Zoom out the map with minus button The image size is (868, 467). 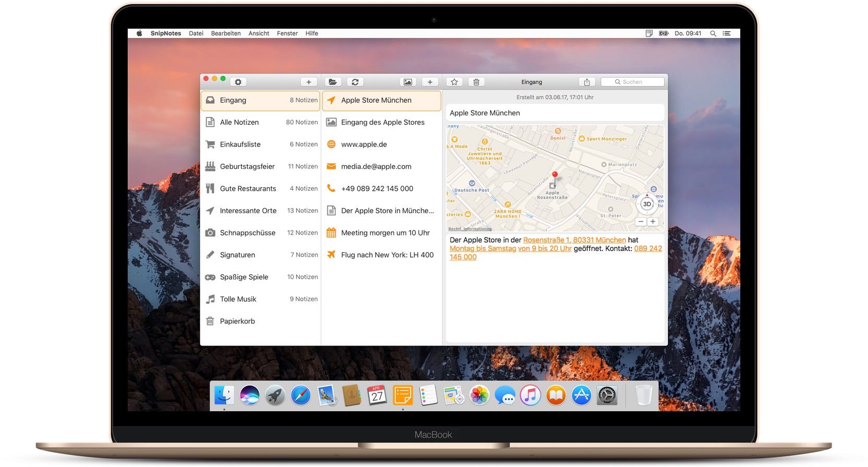click(x=641, y=222)
